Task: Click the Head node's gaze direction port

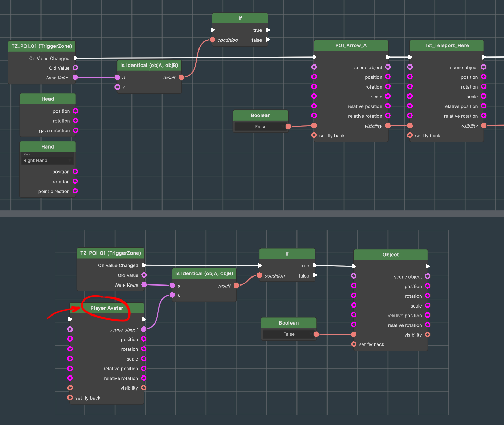Action: [75, 130]
